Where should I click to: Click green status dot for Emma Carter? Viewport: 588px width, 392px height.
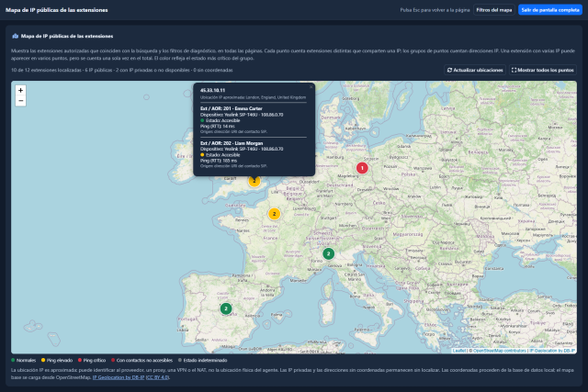(x=202, y=120)
